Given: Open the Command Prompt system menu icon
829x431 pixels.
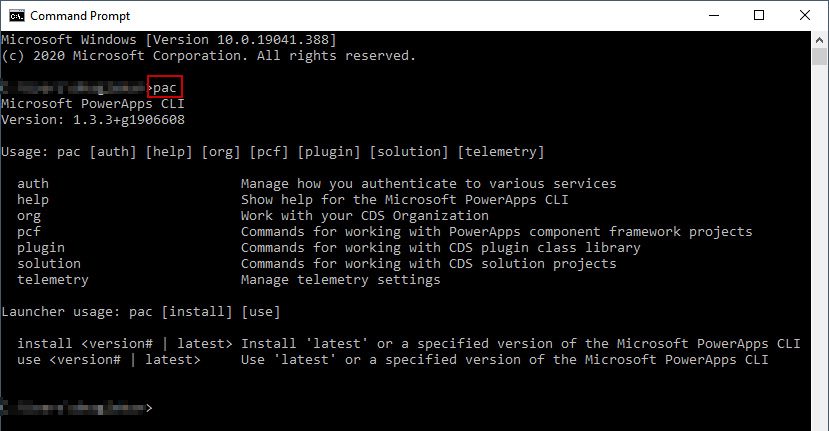Looking at the screenshot, I should (x=16, y=16).
